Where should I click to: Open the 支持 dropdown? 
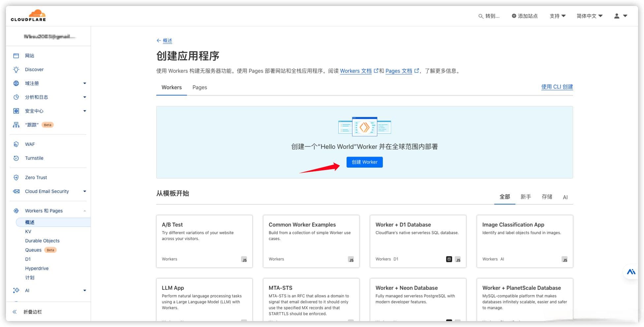pos(557,16)
